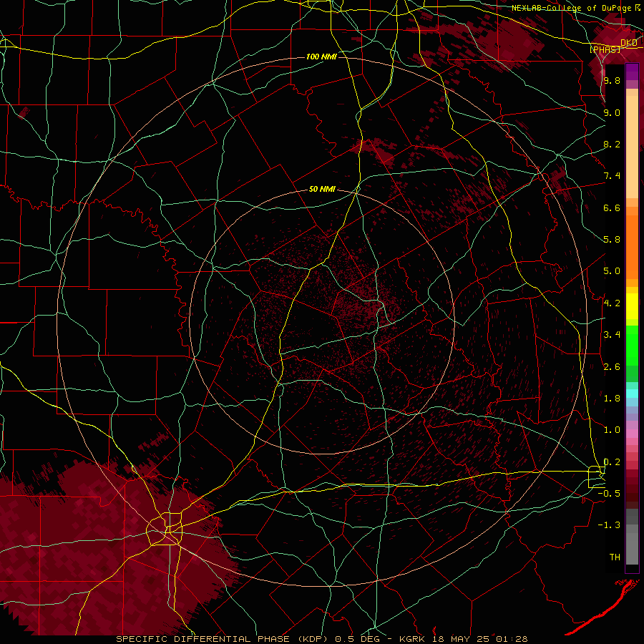
Task: Click the 9.8 value on color scale
Action: tap(612, 80)
